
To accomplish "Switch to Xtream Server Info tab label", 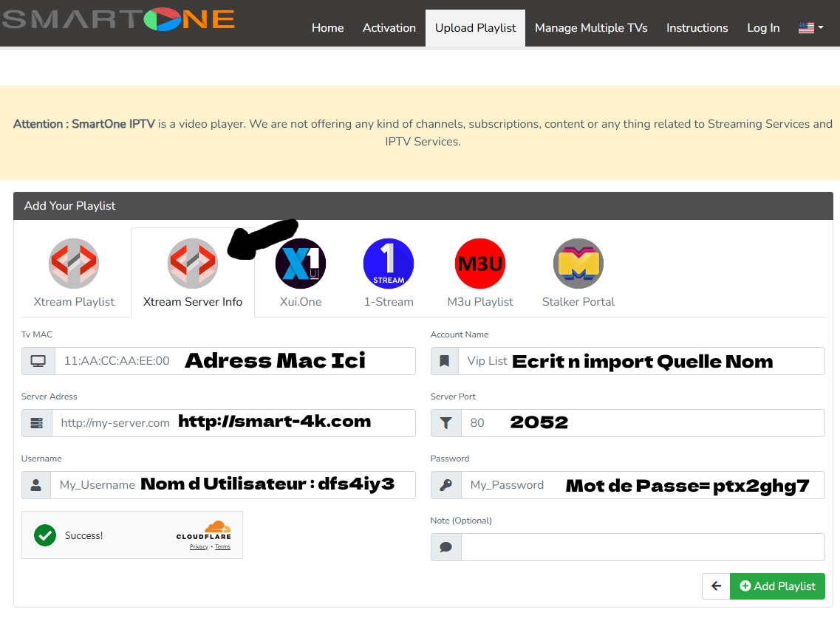I will pos(193,302).
